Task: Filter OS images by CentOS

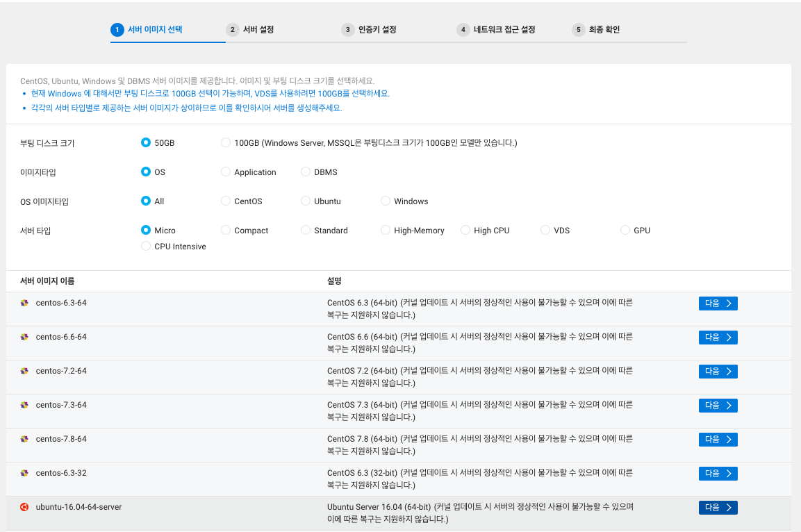Action: [x=225, y=201]
